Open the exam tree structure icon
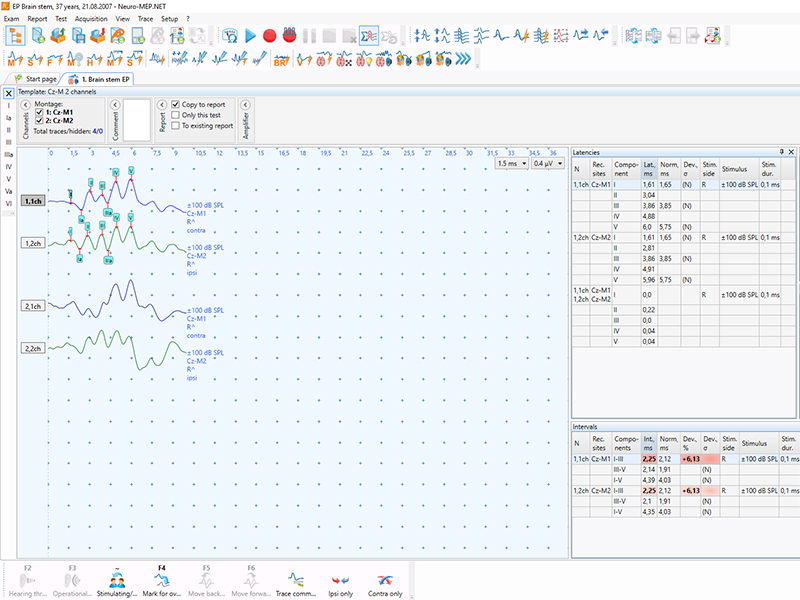Image resolution: width=800 pixels, height=600 pixels. tap(15, 36)
